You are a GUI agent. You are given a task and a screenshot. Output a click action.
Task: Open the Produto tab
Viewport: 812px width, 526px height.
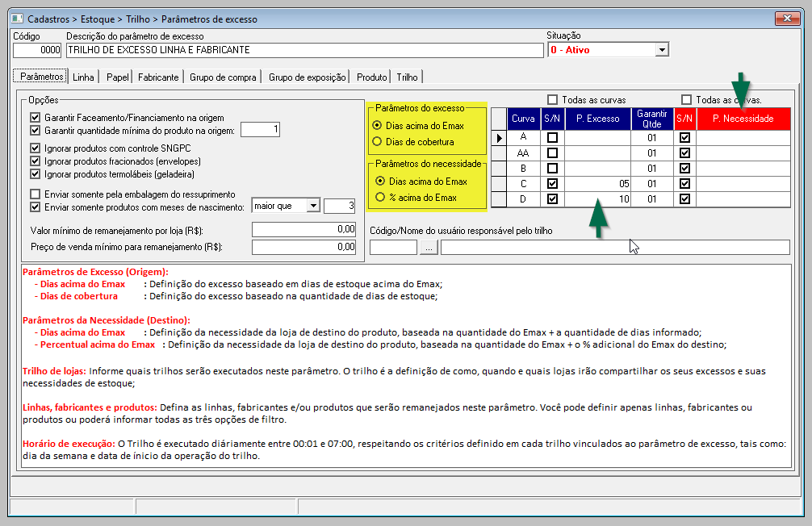(372, 77)
